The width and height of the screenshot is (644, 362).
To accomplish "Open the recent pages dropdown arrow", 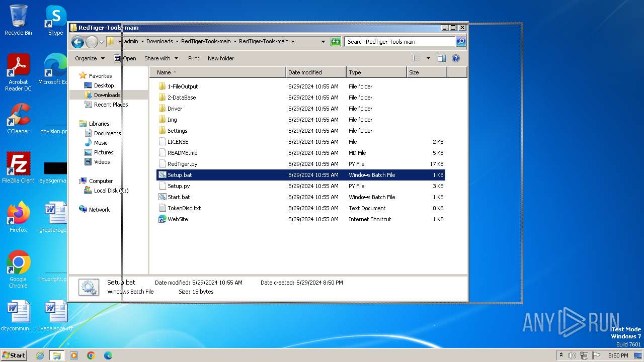I will [x=101, y=42].
